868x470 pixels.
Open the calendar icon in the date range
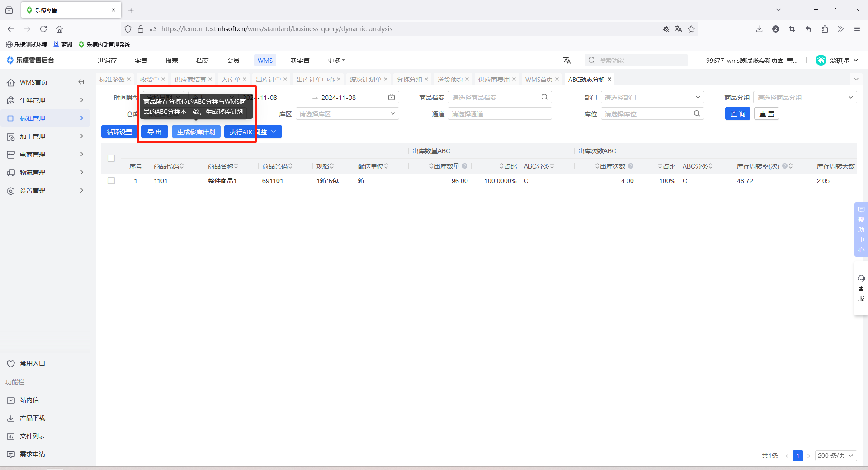pos(392,97)
